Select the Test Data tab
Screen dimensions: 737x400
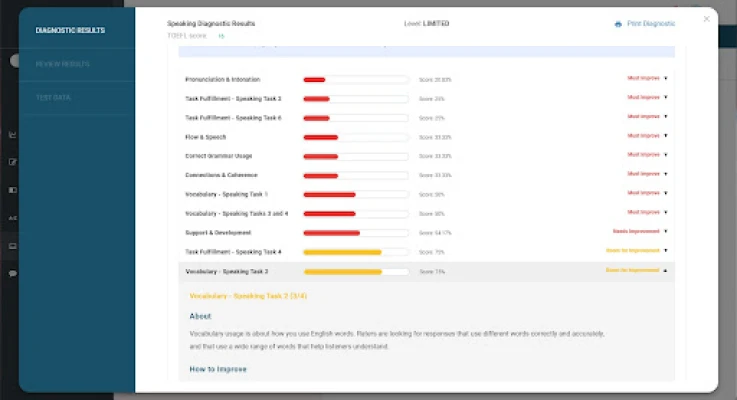[53, 98]
